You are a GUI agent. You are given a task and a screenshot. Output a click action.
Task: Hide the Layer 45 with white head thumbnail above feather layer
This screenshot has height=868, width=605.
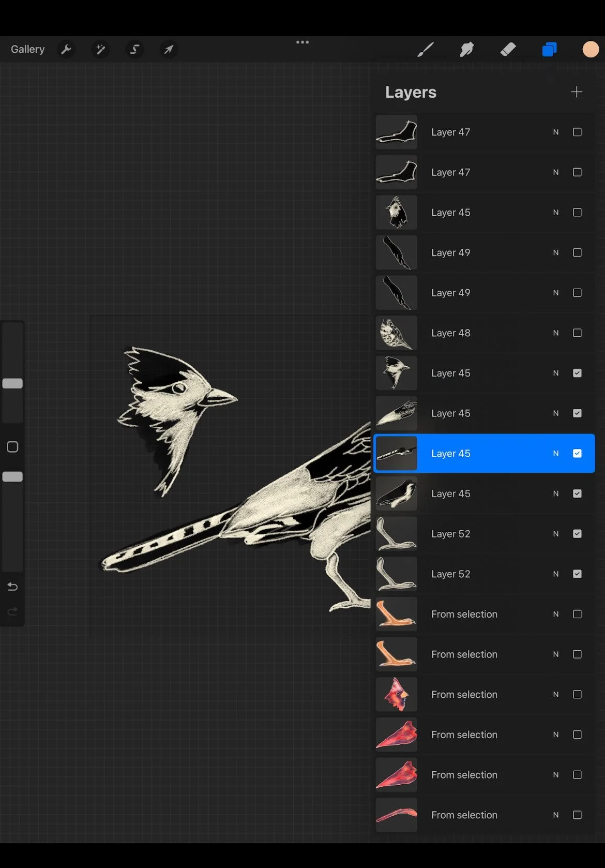click(x=577, y=373)
